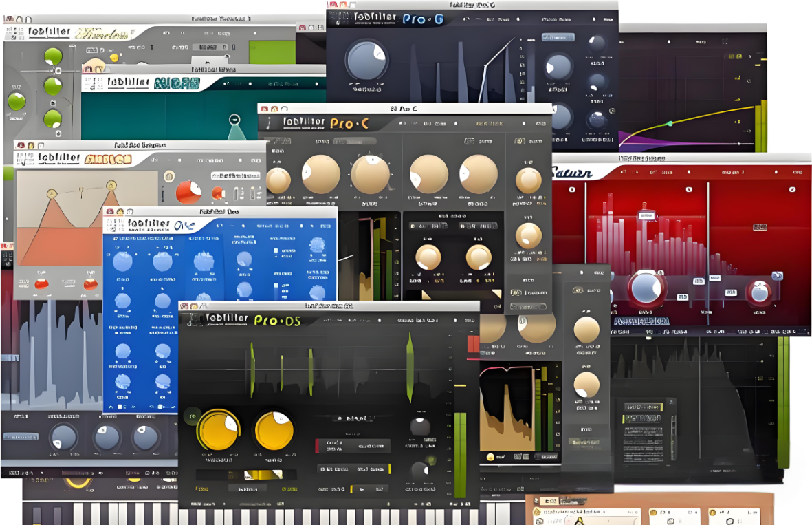This screenshot has width=812, height=525.
Task: Click the logo icon in the blue FabFilter One header
Action: [x=113, y=225]
